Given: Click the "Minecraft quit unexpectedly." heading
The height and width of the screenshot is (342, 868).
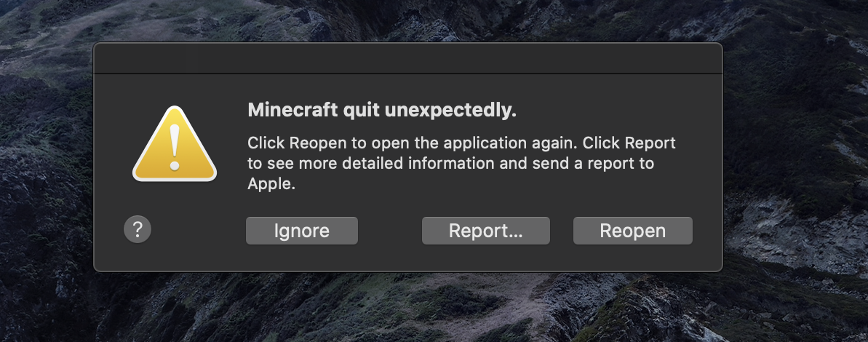Looking at the screenshot, I should tap(382, 111).
